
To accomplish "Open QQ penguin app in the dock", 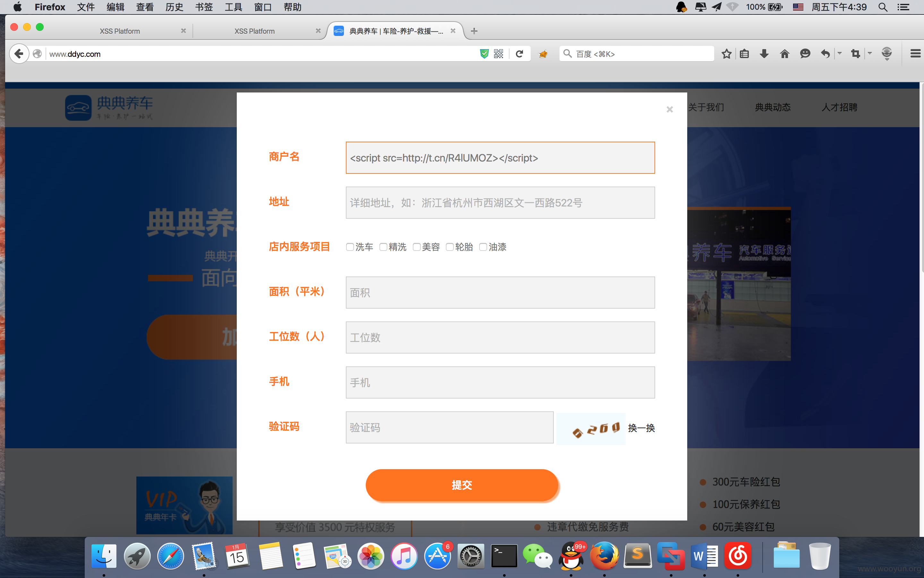I will 571,556.
